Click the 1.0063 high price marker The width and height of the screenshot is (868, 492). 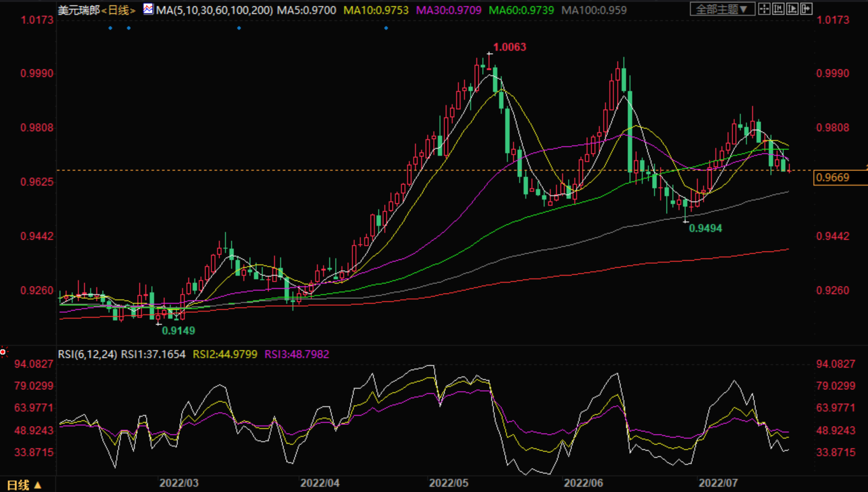(x=509, y=47)
